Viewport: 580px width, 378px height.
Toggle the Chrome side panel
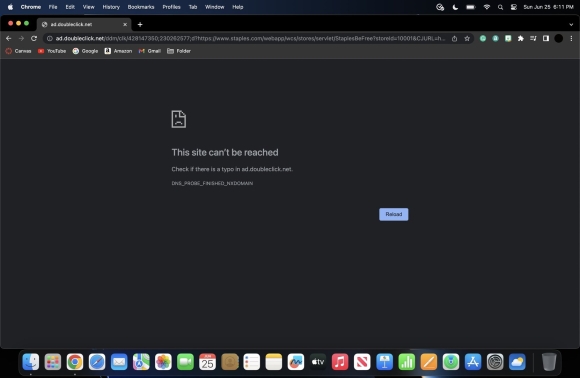point(546,38)
